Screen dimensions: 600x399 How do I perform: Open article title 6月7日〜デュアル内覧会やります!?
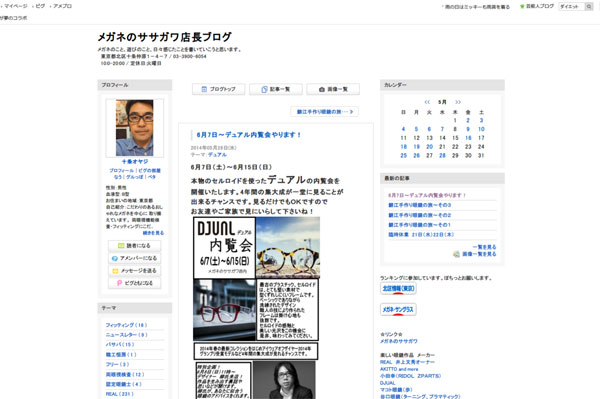tap(249, 135)
